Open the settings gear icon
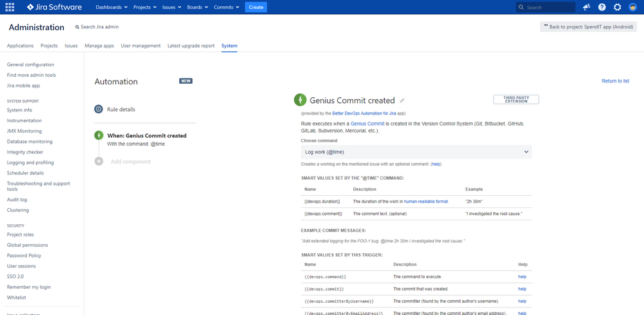Image resolution: width=644 pixels, height=315 pixels. coord(618,7)
